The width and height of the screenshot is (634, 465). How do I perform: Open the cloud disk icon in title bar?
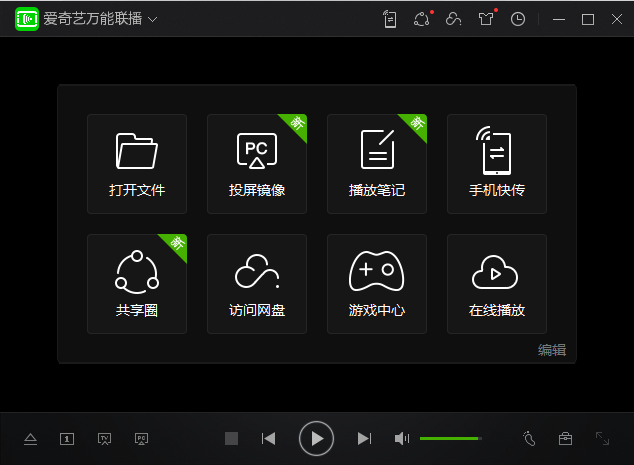[x=453, y=19]
